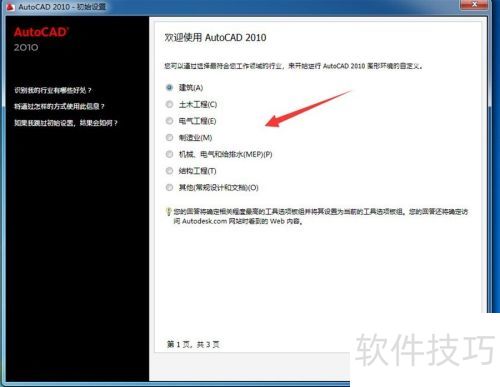500x387 pixels.
Task: Open link 如果我跳过初始设置,结果会如何?
Action: coord(66,123)
